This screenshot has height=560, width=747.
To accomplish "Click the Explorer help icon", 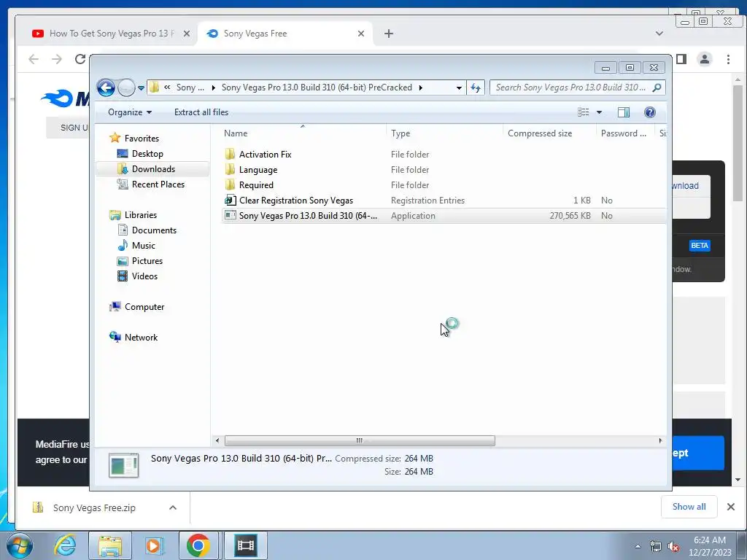I will click(649, 112).
